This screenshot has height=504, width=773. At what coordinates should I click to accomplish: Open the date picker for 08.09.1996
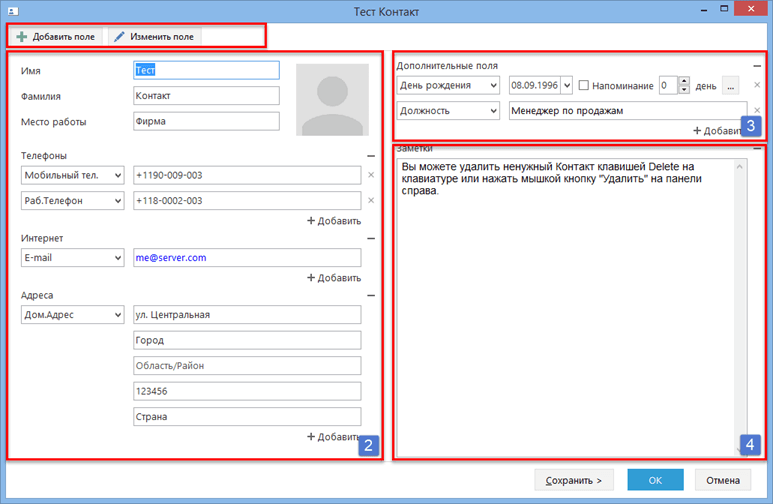567,85
